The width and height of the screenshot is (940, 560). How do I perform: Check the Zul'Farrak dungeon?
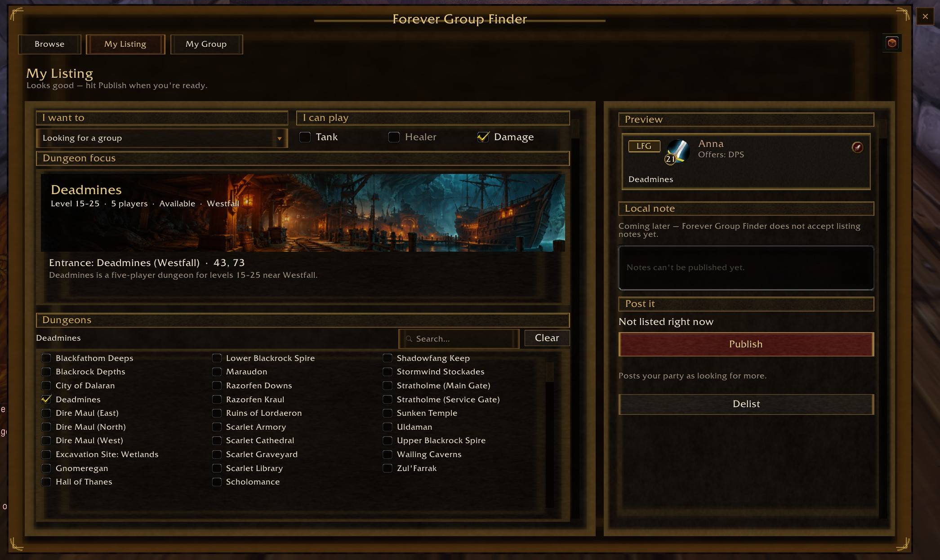coord(387,468)
